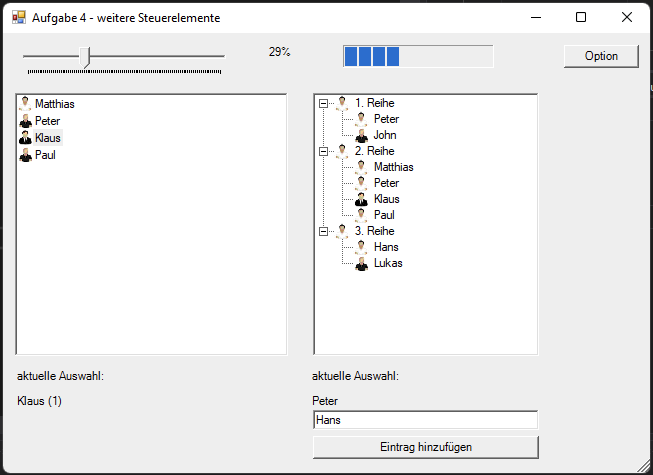Click the icon of 1. Reihe node
The width and height of the screenshot is (653, 475).
pyautogui.click(x=342, y=103)
